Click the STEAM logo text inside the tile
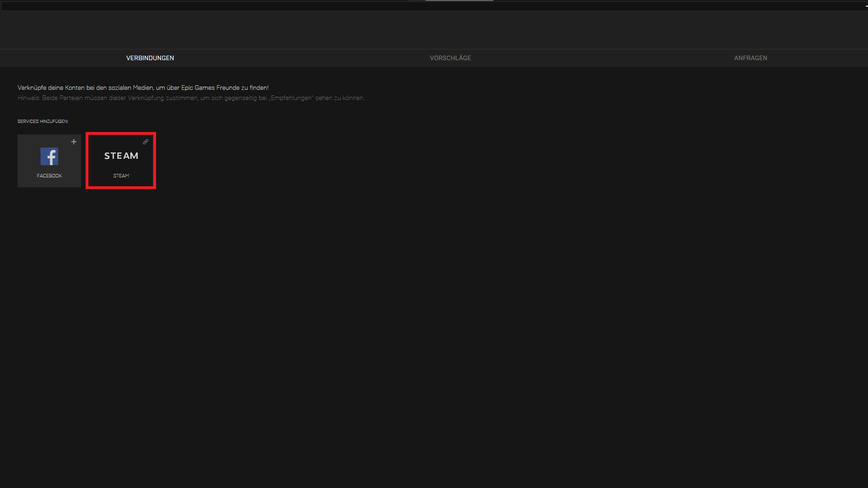Viewport: 868px width, 488px height. pyautogui.click(x=121, y=155)
